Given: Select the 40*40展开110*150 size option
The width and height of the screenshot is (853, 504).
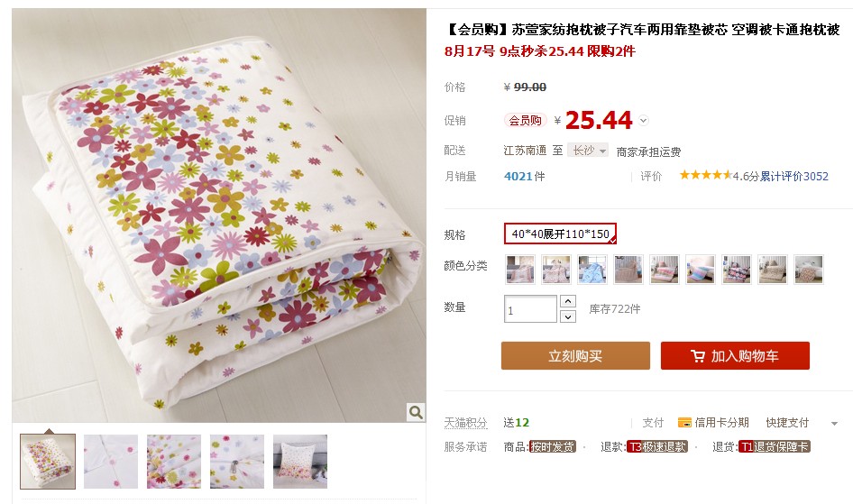Looking at the screenshot, I should tap(560, 234).
